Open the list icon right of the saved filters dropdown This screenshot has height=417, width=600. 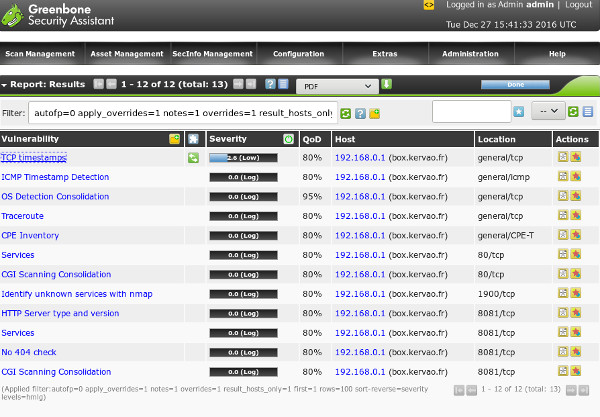[588, 112]
